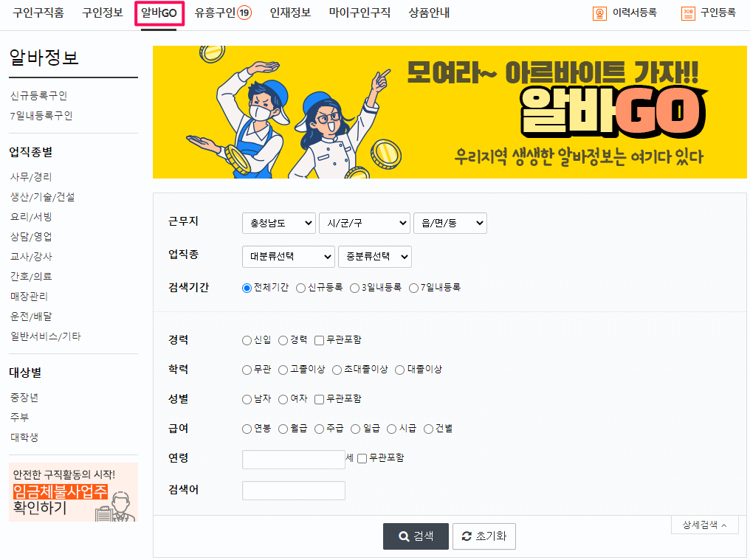Click the 검색어 keyword input field
750x560 pixels.
pos(294,491)
